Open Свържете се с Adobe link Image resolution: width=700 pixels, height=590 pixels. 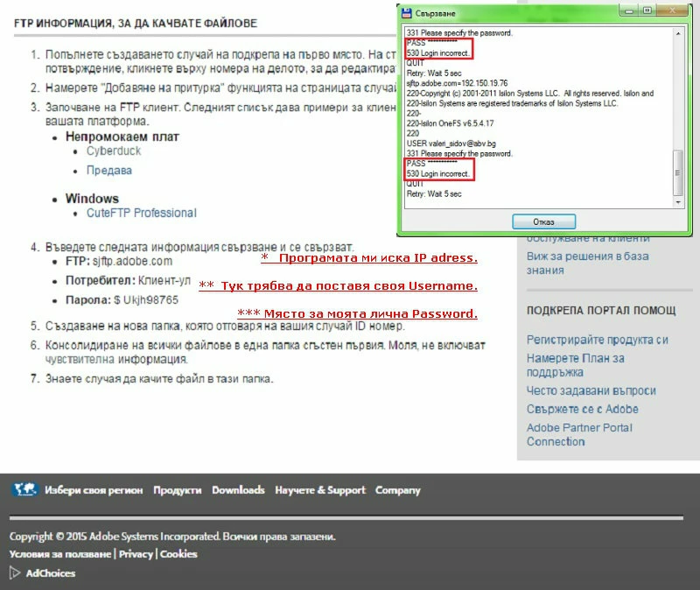pos(582,409)
